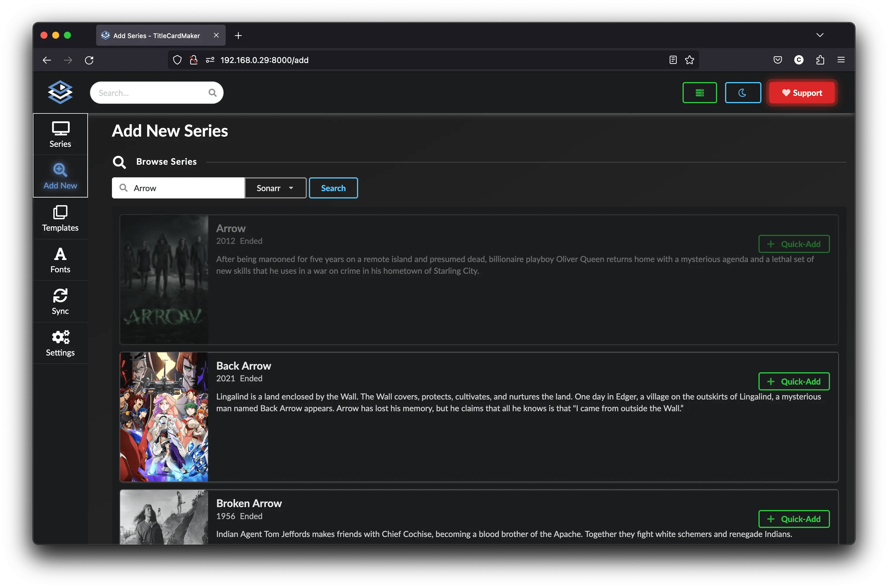Click the Browse Series magnifier icon
888x588 pixels.
pyautogui.click(x=119, y=162)
